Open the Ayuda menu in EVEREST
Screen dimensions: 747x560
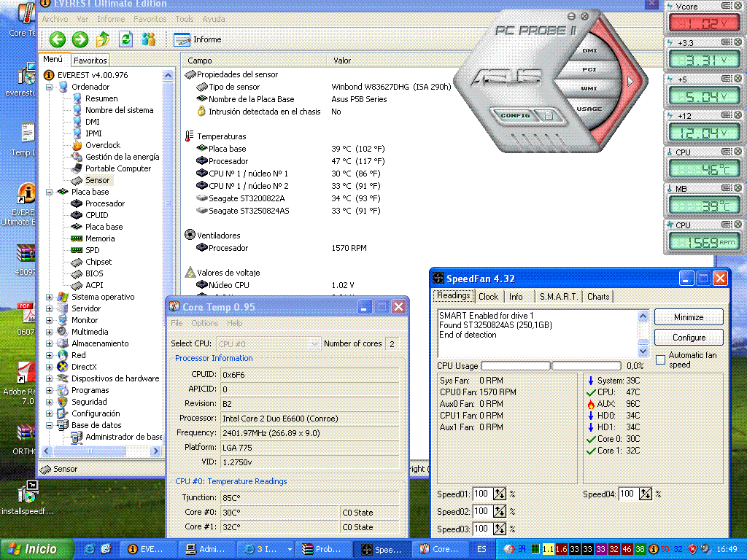pos(214,19)
